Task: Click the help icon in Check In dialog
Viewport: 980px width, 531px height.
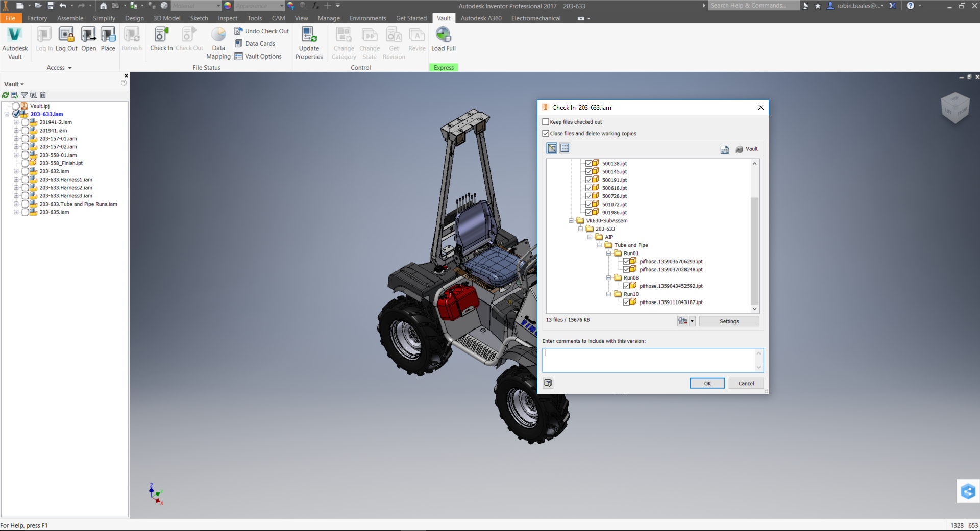Action: (548, 383)
